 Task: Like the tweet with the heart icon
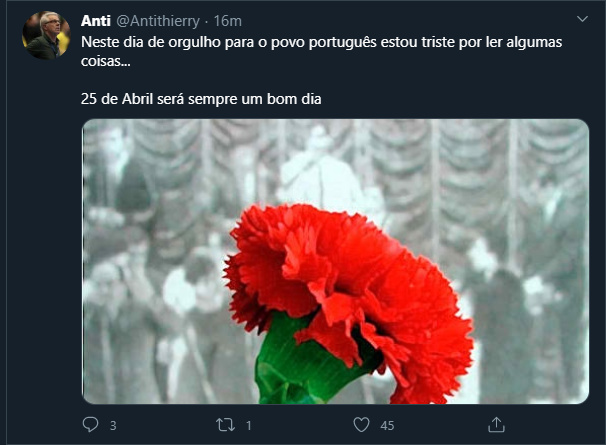point(361,425)
